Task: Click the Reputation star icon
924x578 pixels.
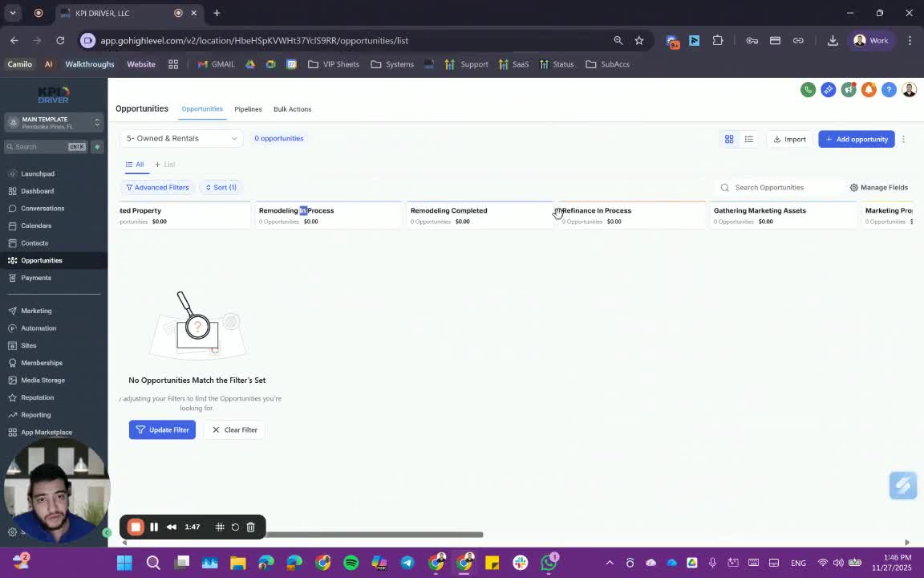Action: (x=12, y=397)
